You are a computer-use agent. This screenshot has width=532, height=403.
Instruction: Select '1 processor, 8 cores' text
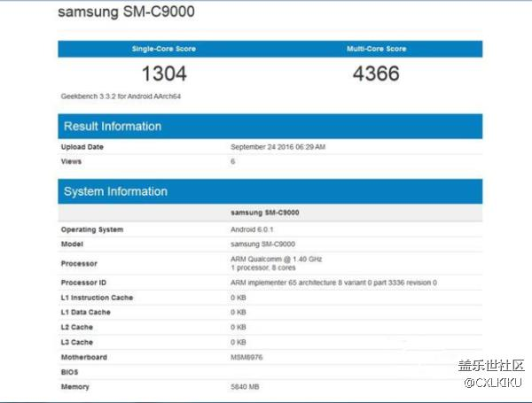coord(263,267)
